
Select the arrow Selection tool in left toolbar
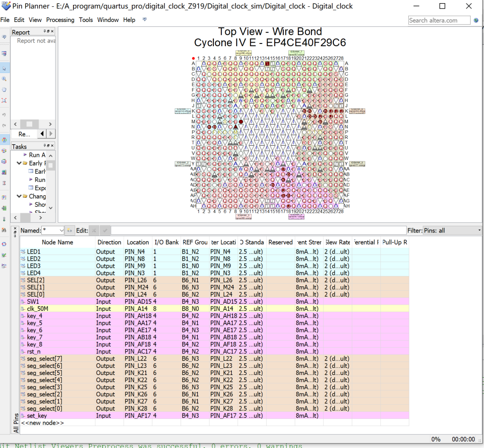point(4,68)
